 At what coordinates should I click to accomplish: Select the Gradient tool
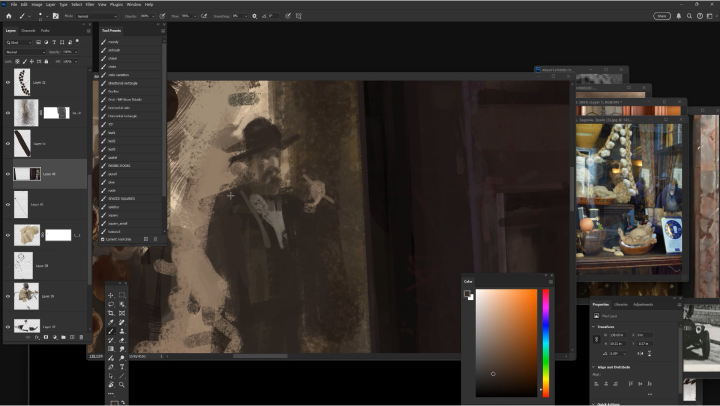(111, 349)
